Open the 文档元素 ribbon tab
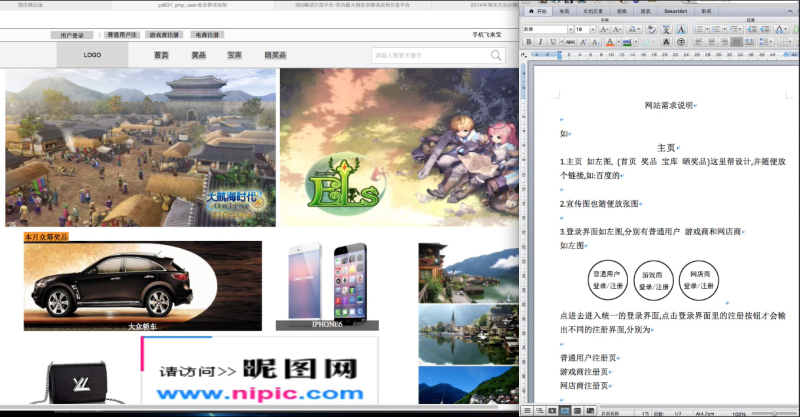Viewport: 800px width, 417px height. coord(593,11)
